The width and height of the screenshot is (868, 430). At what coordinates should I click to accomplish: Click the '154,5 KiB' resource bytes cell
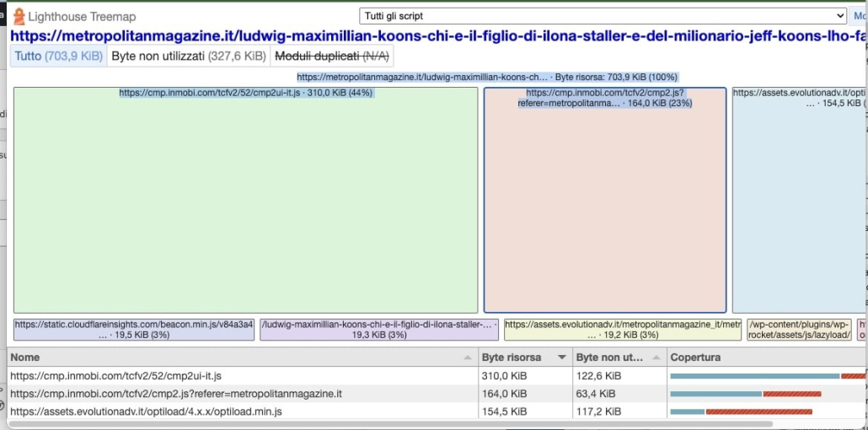pyautogui.click(x=525, y=411)
